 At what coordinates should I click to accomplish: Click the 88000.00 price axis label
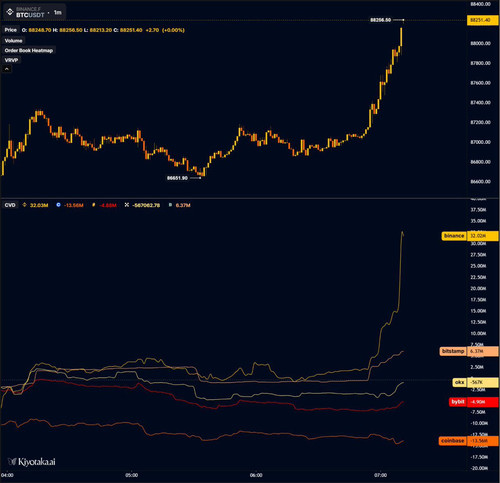click(480, 43)
